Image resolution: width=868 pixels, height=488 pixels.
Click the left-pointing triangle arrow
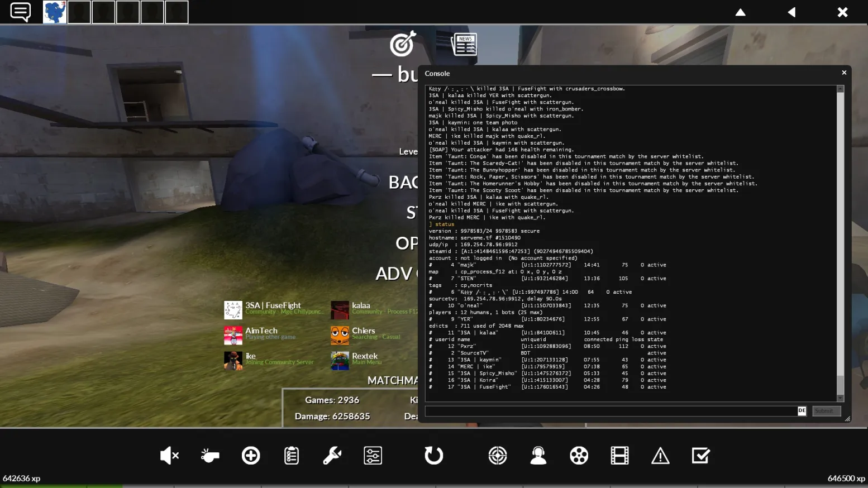791,12
